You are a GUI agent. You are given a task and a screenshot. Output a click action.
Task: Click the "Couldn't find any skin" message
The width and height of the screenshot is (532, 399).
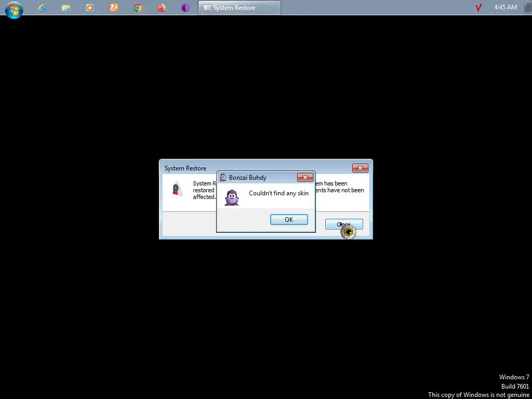point(278,193)
